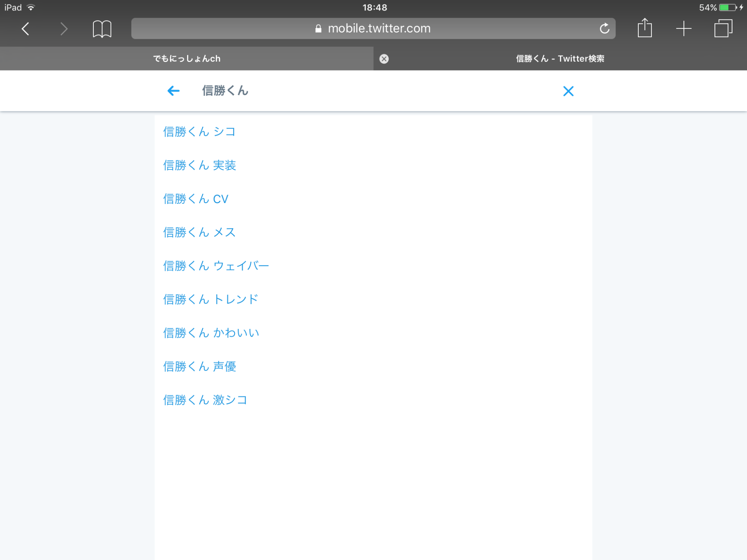The height and width of the screenshot is (560, 747).
Task: Tap the blue back arrow in Twitter search
Action: (x=173, y=91)
